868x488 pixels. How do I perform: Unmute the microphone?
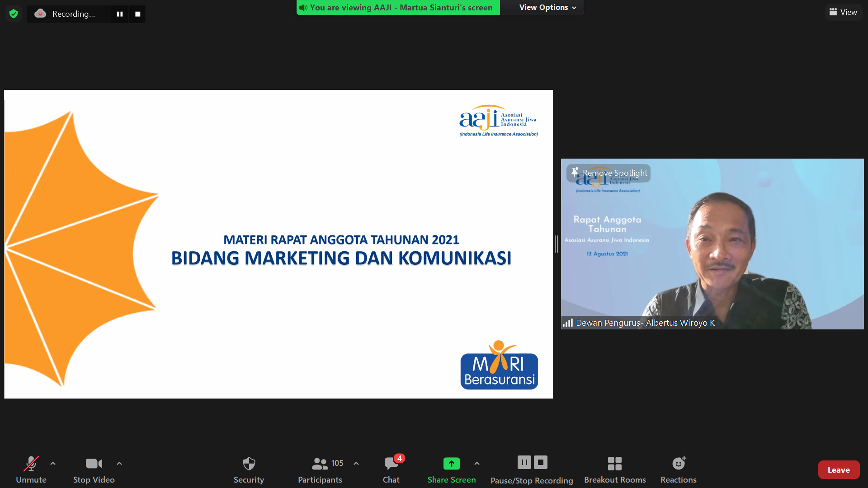[x=31, y=470]
